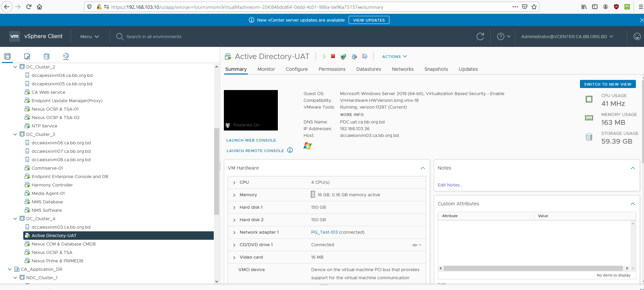Collapse the Notes panel
This screenshot has height=290, width=644.
pos(633,168)
